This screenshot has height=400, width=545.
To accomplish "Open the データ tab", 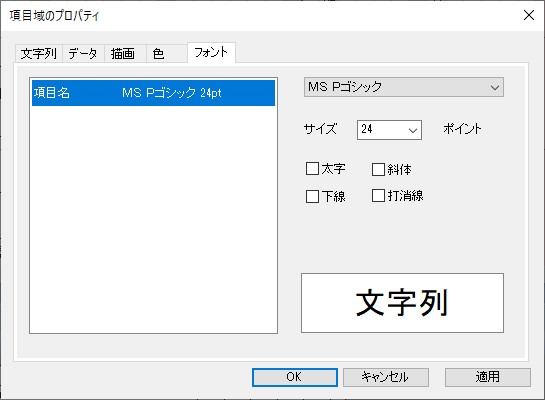I will [x=83, y=54].
